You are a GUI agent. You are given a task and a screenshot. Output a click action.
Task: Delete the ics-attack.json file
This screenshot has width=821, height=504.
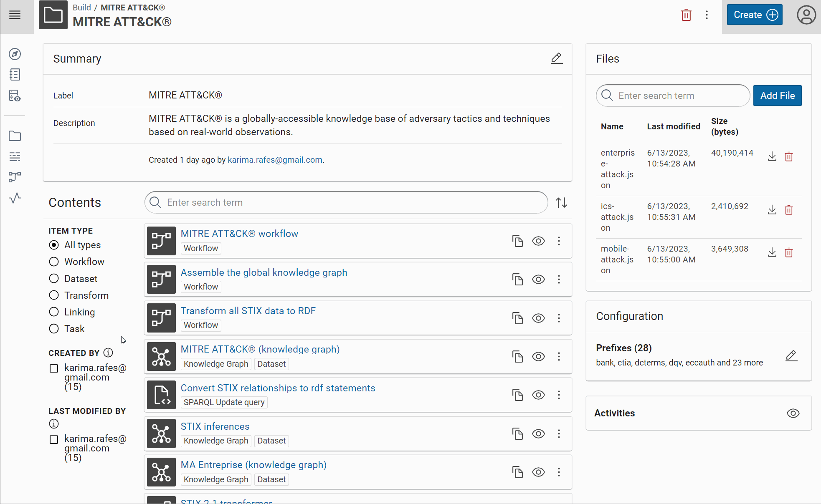coord(788,210)
